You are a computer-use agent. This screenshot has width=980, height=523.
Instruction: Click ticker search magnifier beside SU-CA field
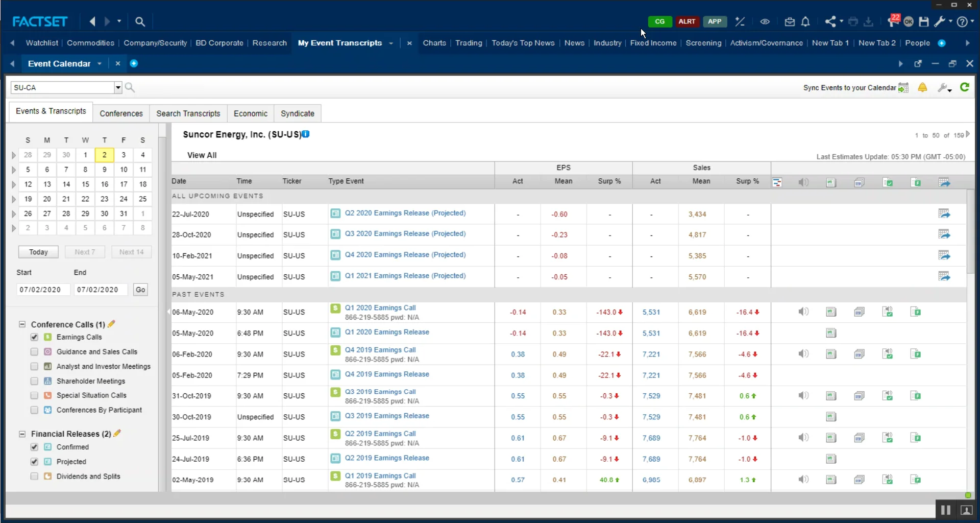coord(130,87)
